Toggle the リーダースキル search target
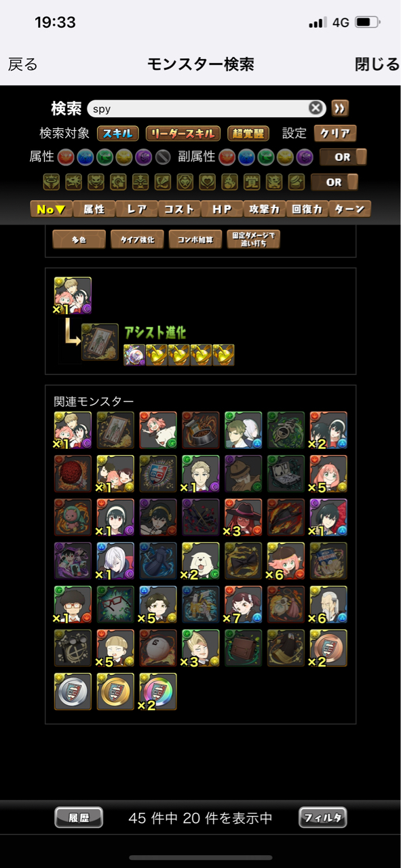The height and width of the screenshot is (868, 401). tap(183, 134)
